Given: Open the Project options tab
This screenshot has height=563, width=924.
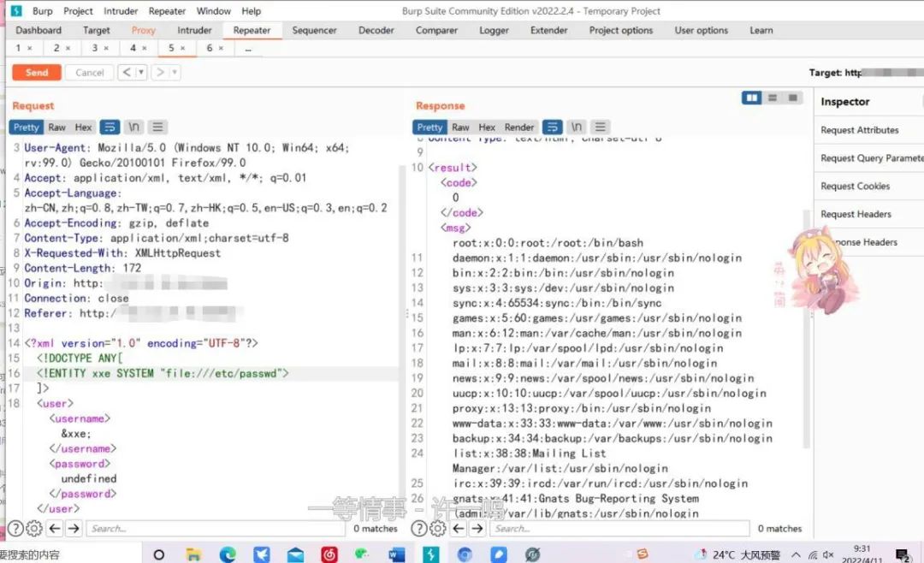Looking at the screenshot, I should tap(621, 30).
